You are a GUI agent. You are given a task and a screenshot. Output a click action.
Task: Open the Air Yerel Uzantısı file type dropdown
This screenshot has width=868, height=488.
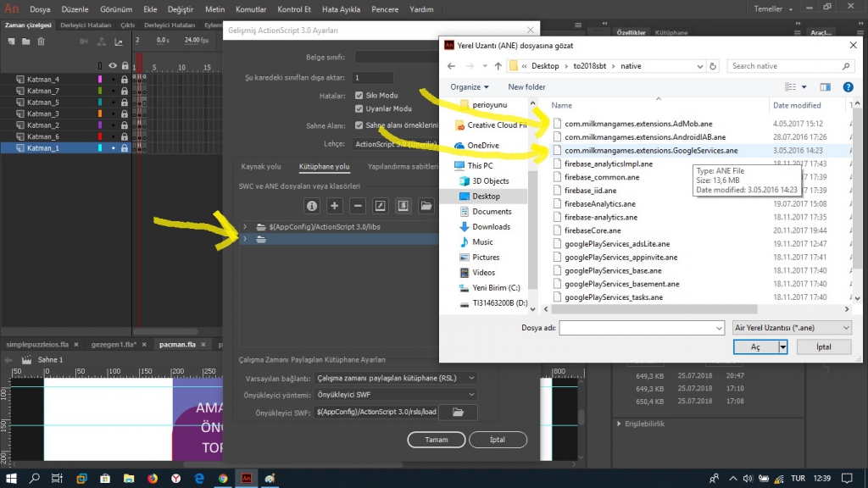(x=792, y=328)
